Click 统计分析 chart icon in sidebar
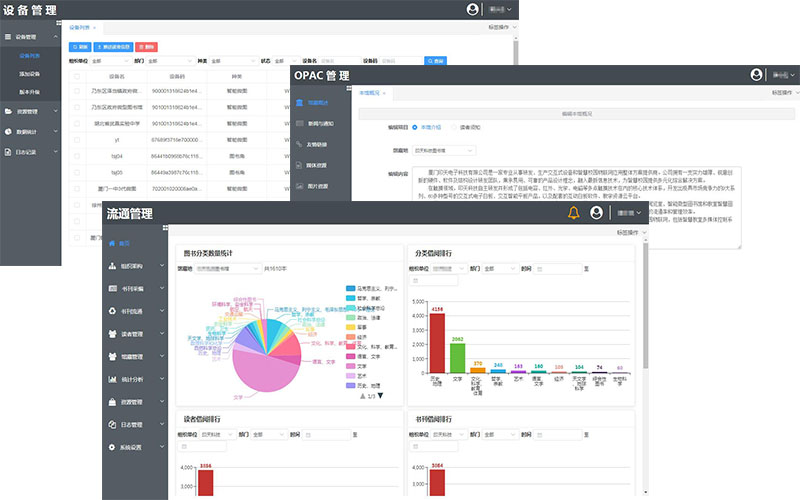The image size is (800, 500). click(x=112, y=379)
